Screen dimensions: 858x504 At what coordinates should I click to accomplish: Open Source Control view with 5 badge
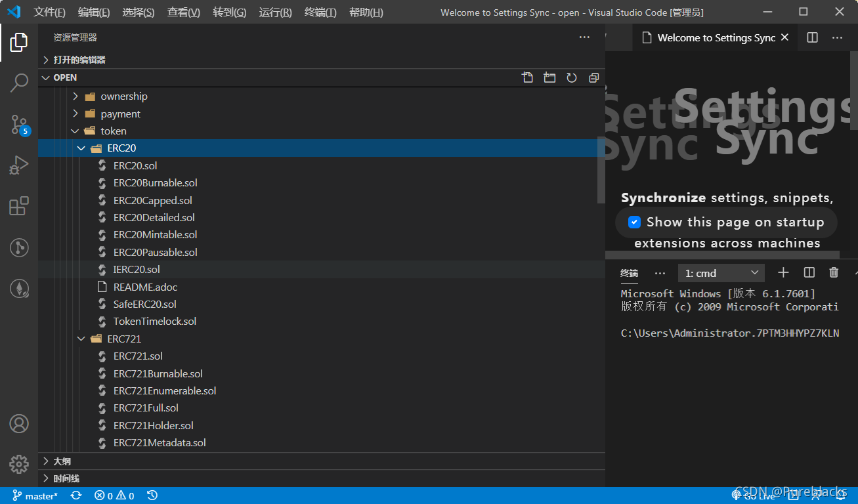click(19, 124)
